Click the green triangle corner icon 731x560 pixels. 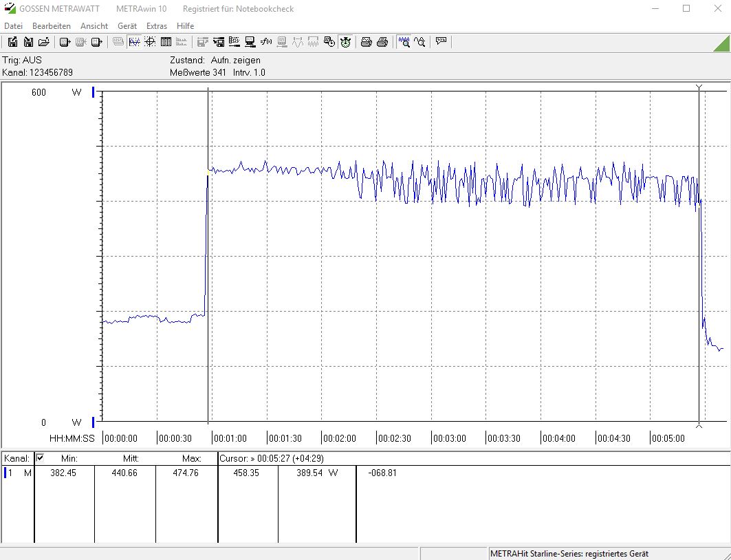click(723, 43)
